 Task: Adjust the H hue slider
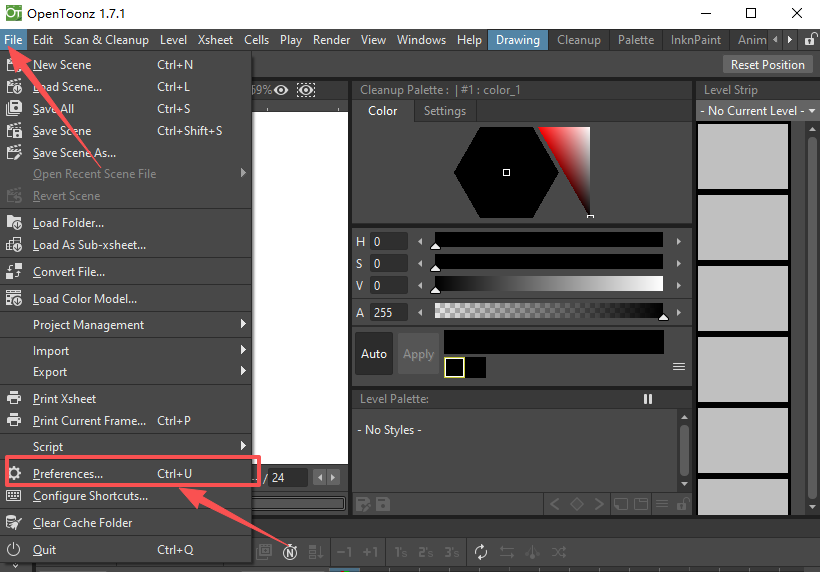[x=549, y=241]
